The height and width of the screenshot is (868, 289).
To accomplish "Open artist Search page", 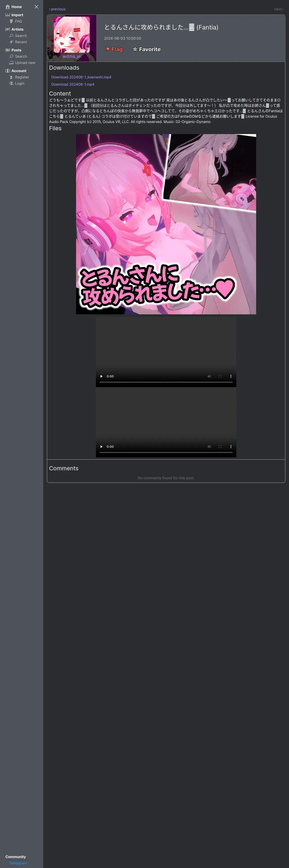I will tap(21, 36).
